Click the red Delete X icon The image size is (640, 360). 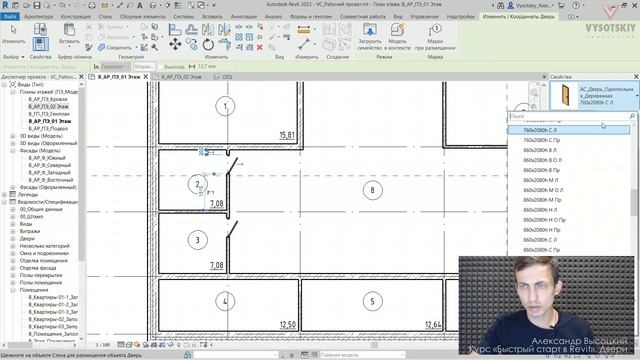[x=260, y=47]
